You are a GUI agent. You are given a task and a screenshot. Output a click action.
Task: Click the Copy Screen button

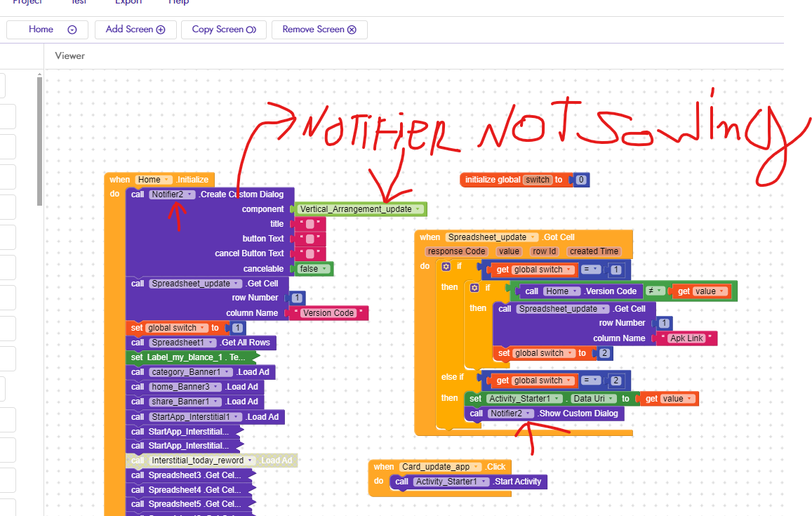[x=224, y=29]
